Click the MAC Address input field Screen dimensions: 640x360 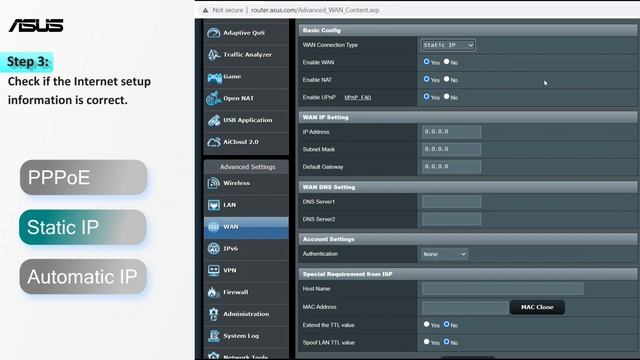click(465, 307)
